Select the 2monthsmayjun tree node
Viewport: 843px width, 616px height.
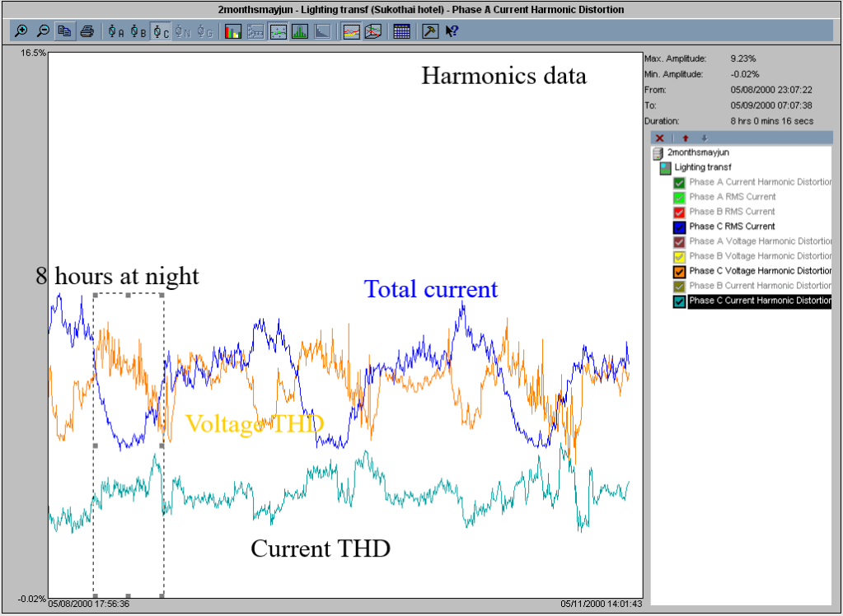tap(697, 152)
